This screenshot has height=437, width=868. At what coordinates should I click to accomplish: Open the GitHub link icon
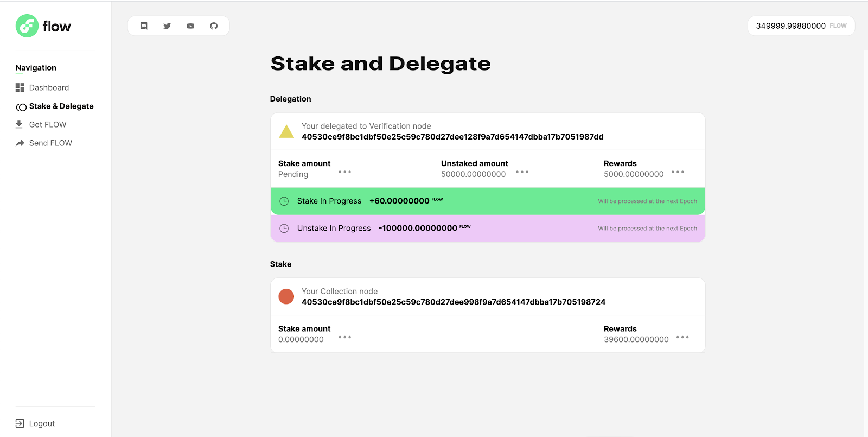click(x=214, y=26)
